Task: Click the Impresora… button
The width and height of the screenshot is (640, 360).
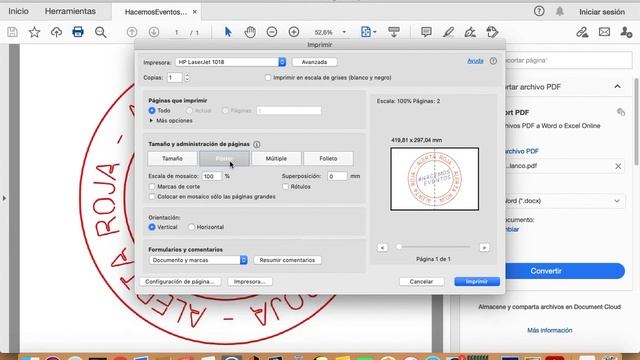Action: 250,282
